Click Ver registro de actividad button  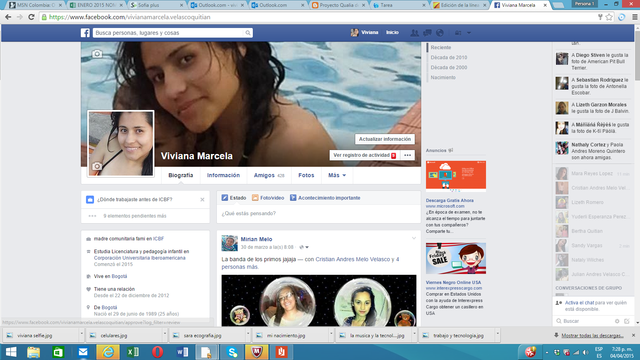tap(364, 155)
